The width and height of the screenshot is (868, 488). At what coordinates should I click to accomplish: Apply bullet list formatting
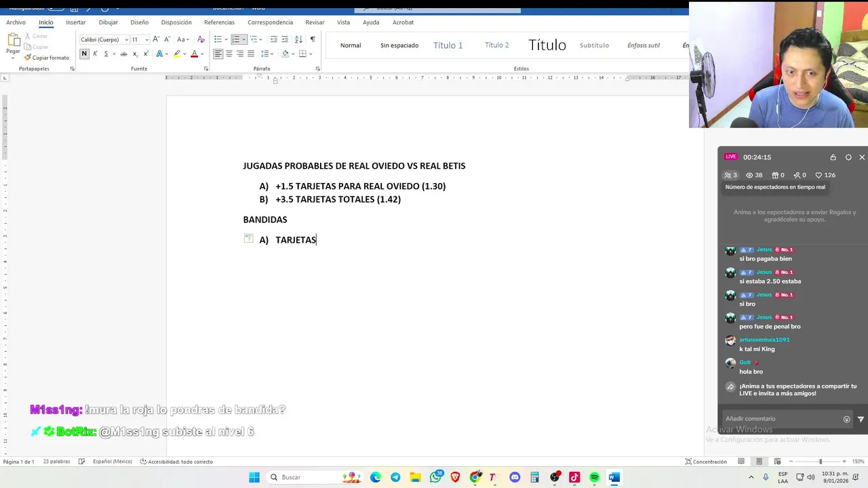(218, 39)
